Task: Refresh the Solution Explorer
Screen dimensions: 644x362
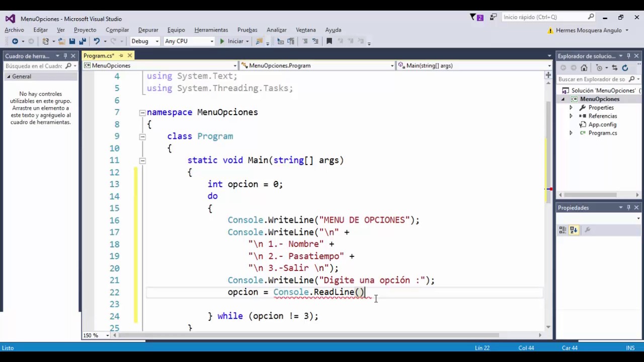Action: pyautogui.click(x=625, y=68)
